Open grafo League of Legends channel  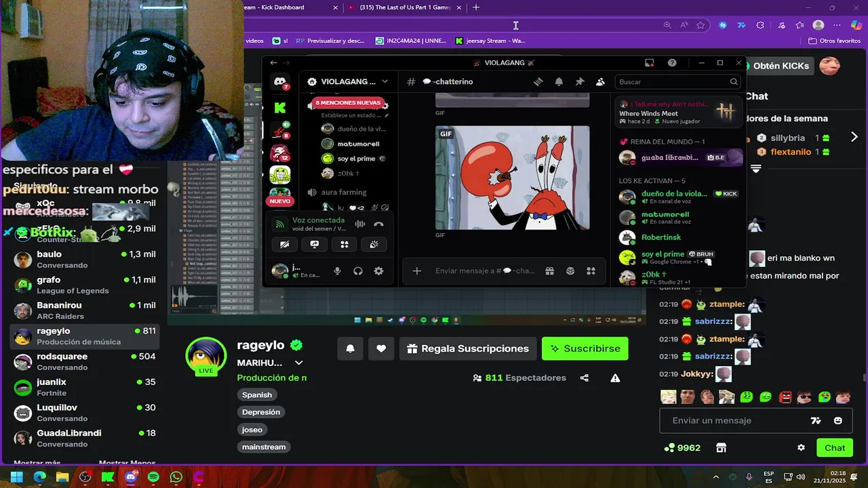click(x=85, y=285)
